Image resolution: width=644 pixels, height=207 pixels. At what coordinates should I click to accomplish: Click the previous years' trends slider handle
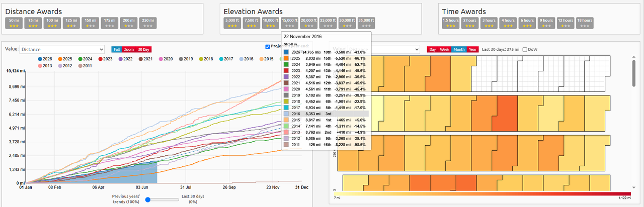click(x=148, y=199)
